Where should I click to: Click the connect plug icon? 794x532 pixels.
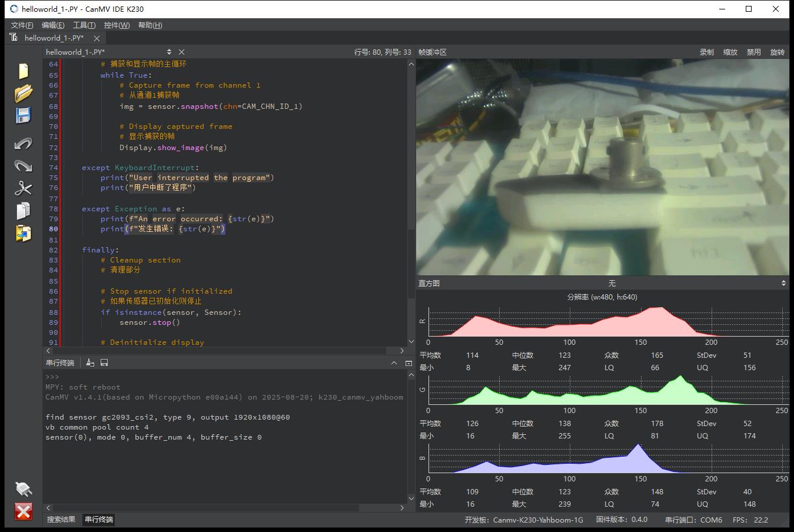point(23,488)
